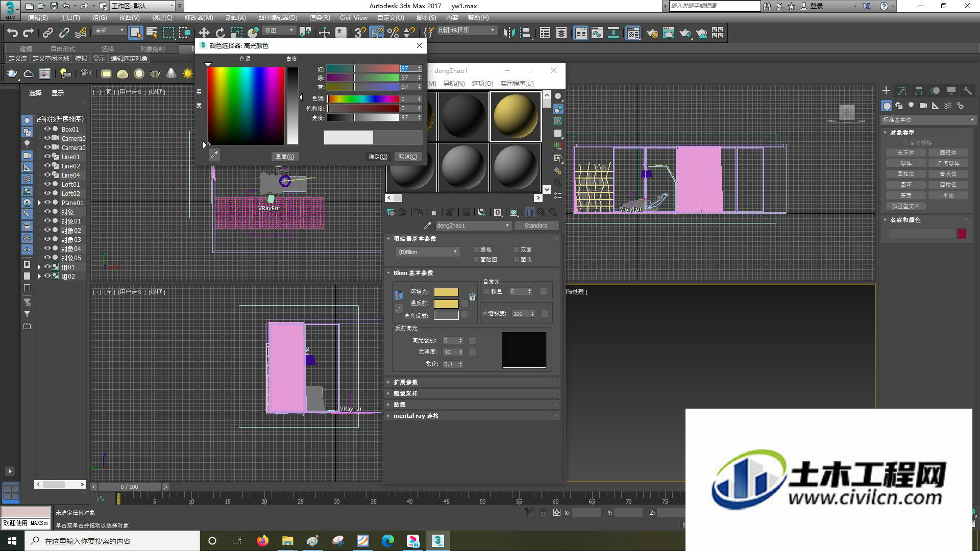Image resolution: width=980 pixels, height=552 pixels.
Task: Enable the 线框 (Wire) checkbox
Action: tap(476, 249)
